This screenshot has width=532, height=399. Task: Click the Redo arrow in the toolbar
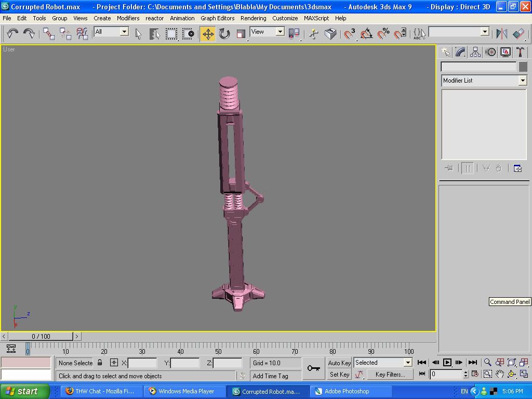pyautogui.click(x=29, y=34)
